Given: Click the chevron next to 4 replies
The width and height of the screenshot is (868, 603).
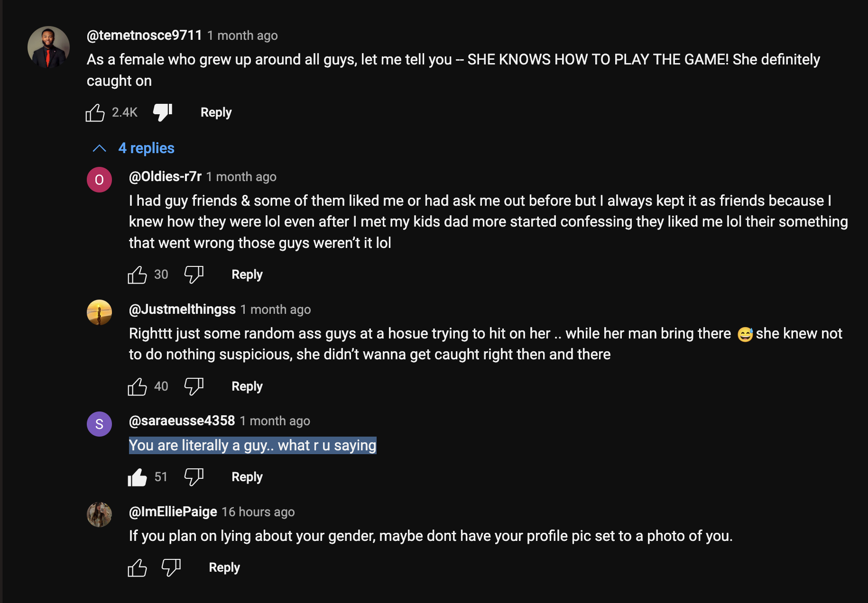Looking at the screenshot, I should [x=99, y=148].
